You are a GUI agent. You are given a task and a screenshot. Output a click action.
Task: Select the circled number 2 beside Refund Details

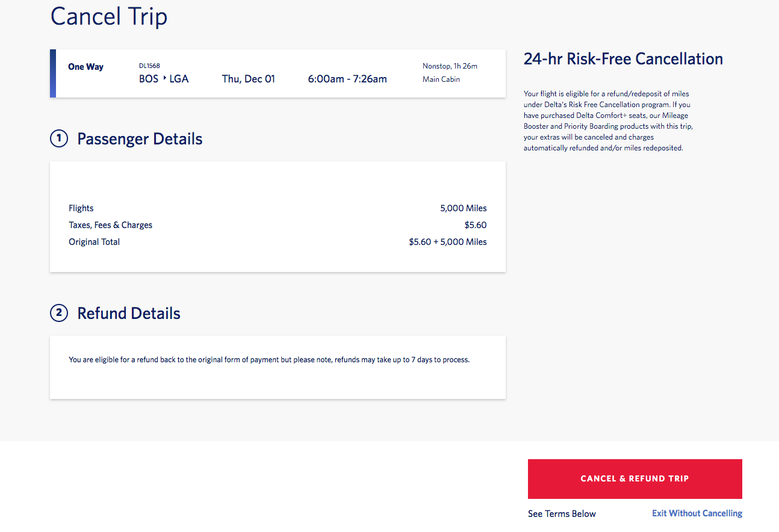[58, 313]
